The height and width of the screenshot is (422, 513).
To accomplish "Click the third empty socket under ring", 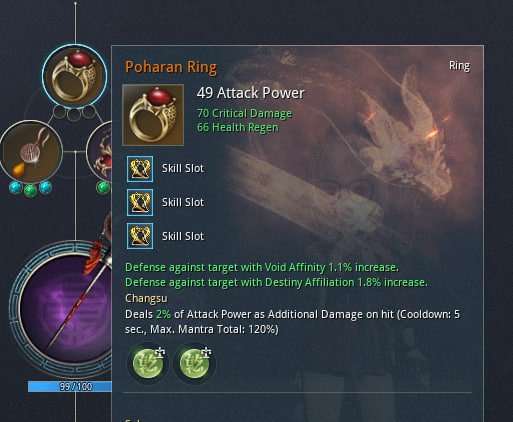I will coord(88,112).
